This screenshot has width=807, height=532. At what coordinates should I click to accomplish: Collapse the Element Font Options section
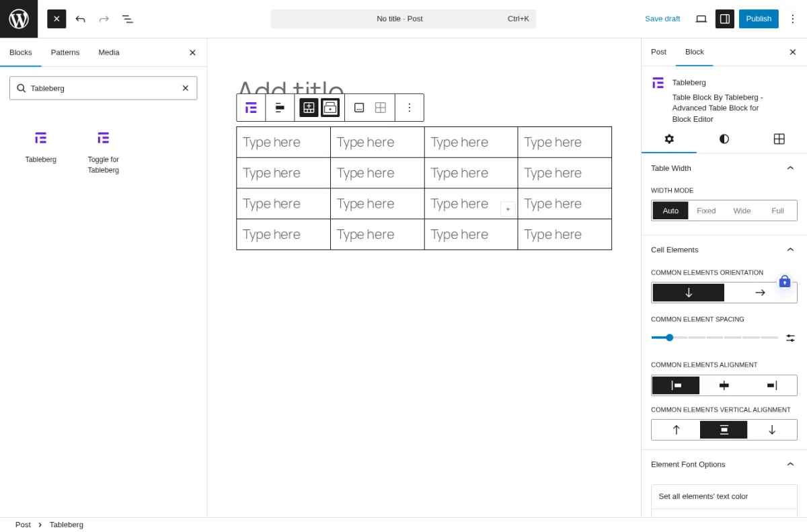pyautogui.click(x=724, y=464)
